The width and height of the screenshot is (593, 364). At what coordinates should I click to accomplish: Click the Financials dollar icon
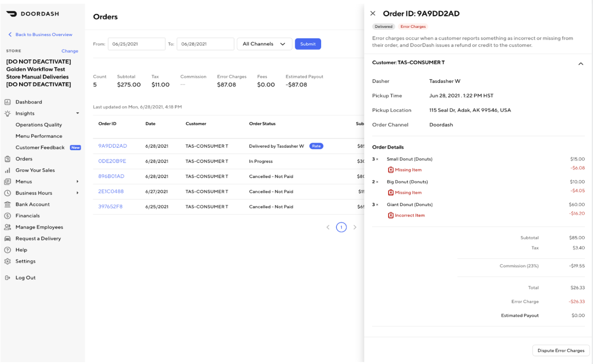pyautogui.click(x=8, y=216)
